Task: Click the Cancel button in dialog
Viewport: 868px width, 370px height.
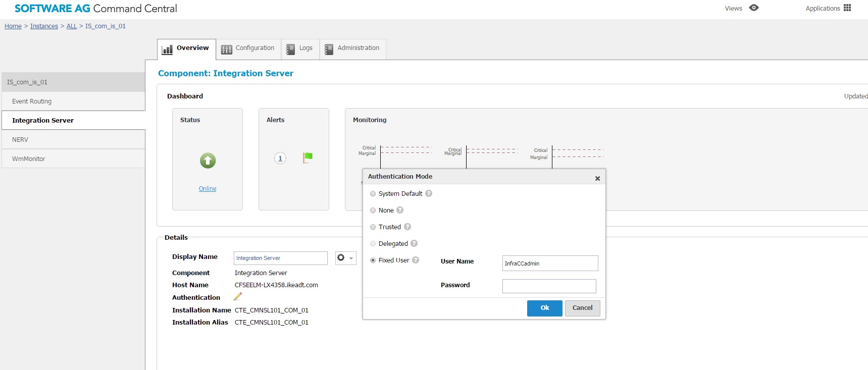Action: [x=583, y=308]
